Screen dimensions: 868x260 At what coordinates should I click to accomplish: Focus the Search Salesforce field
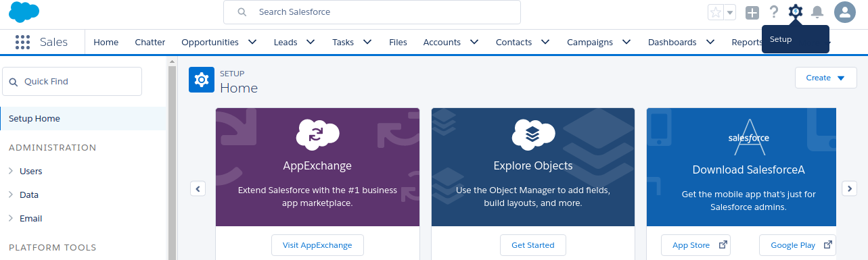point(372,12)
